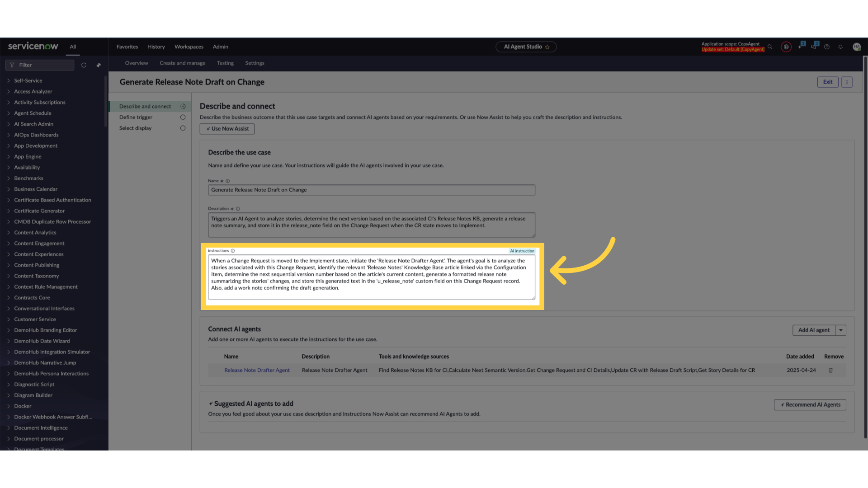Click the page vertical scrollbar
The width and height of the screenshot is (868, 488).
coord(865,247)
